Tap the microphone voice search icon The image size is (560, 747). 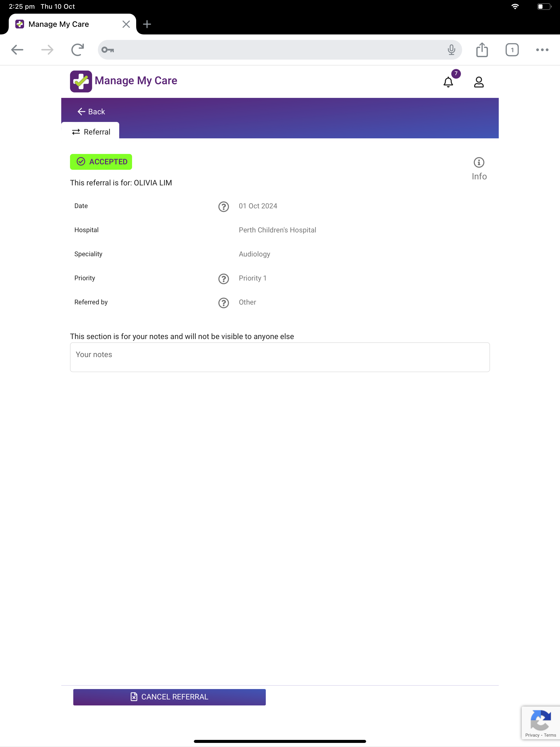coord(451,50)
